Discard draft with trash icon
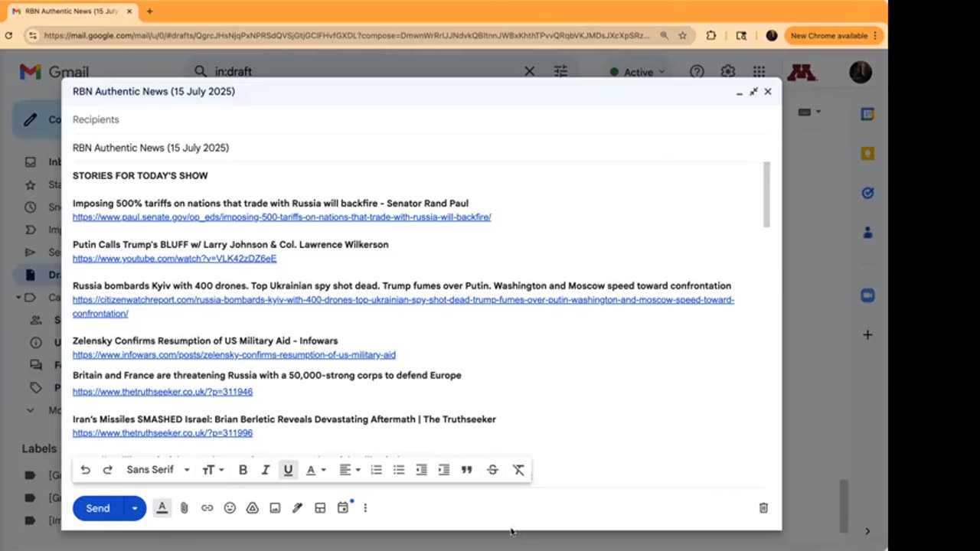 [763, 508]
